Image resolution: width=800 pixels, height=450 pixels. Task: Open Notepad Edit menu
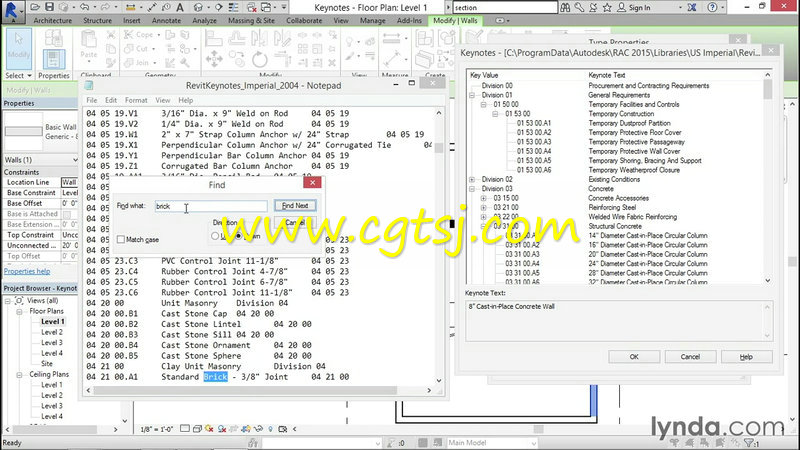click(111, 101)
